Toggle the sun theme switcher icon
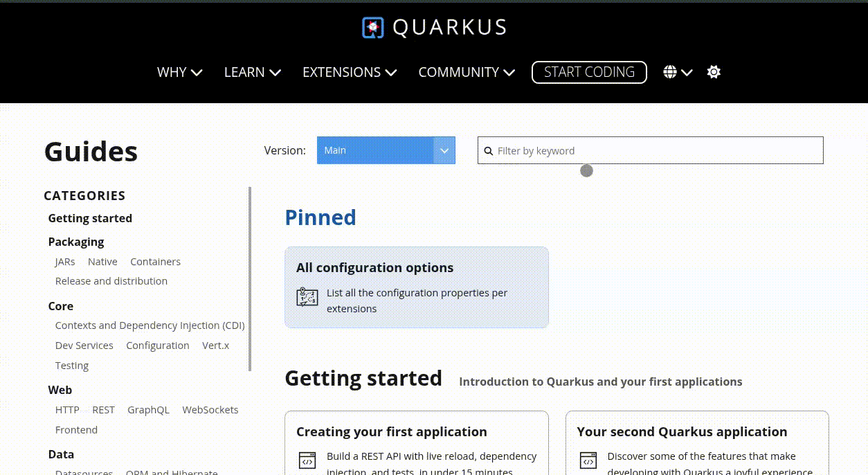The image size is (868, 475). coord(714,72)
